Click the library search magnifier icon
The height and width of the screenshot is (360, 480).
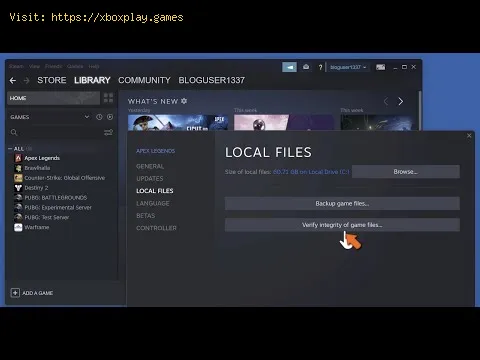[x=14, y=132]
